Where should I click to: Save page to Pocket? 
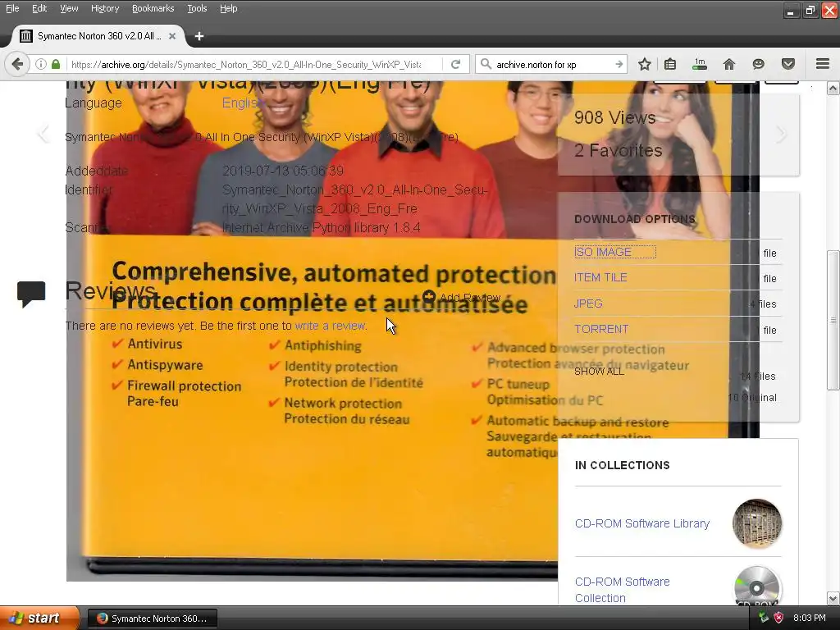[788, 64]
